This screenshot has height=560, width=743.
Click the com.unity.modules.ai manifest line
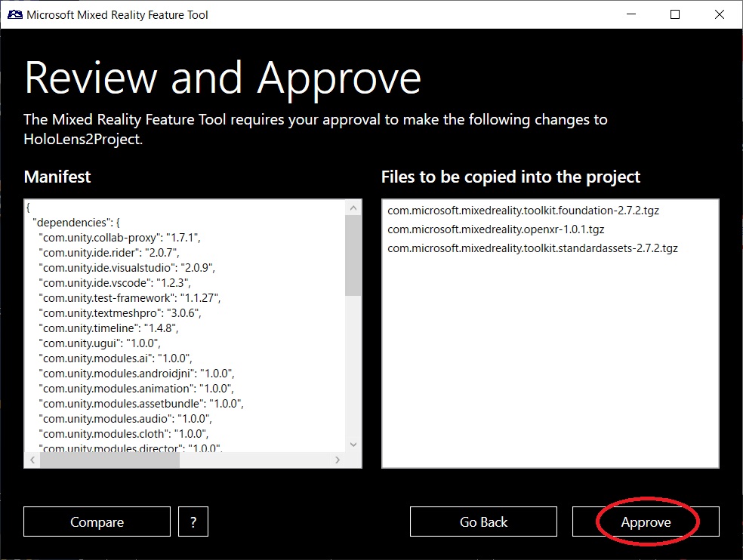[x=115, y=358]
